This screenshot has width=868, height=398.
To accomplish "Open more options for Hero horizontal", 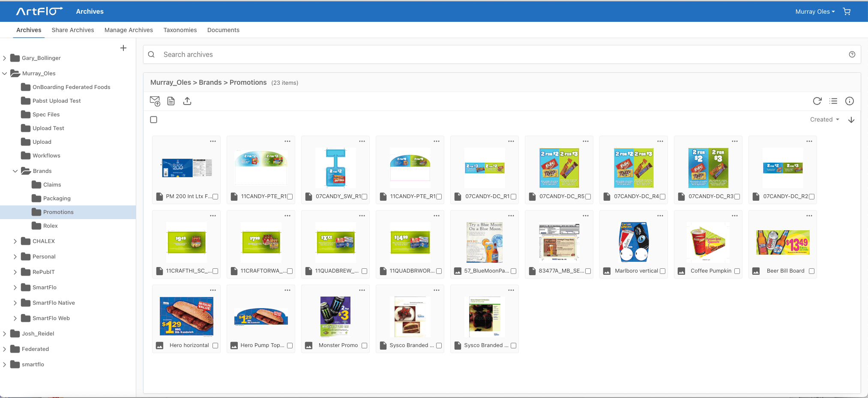I will tap(213, 290).
